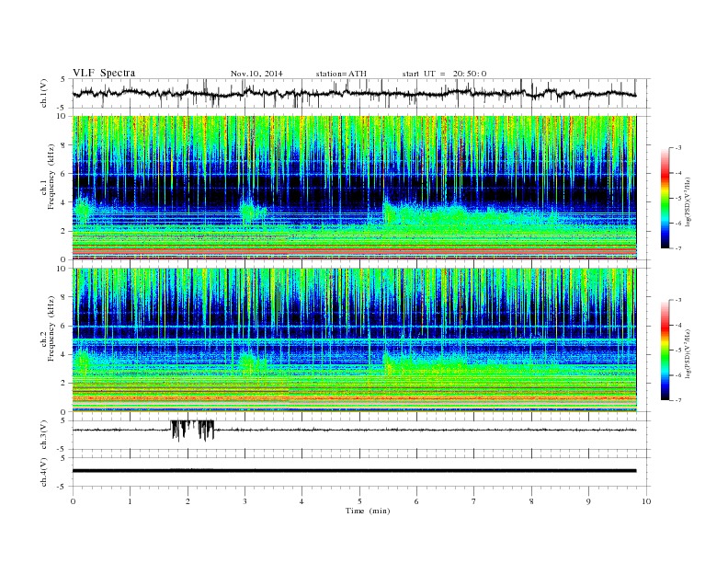Click the ch.2 spectrogram panel
Screen dimensions: 728x563
click(354, 340)
